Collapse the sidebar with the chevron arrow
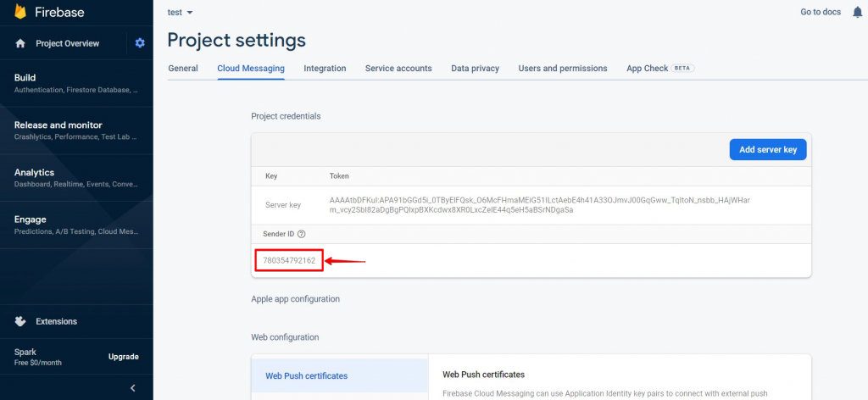This screenshot has height=400, width=868. (133, 388)
